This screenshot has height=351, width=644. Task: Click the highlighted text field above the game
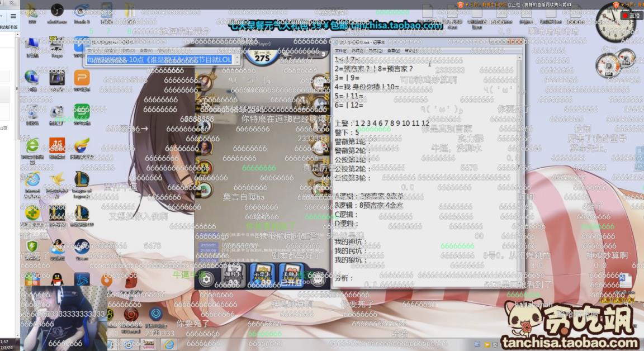(159, 60)
